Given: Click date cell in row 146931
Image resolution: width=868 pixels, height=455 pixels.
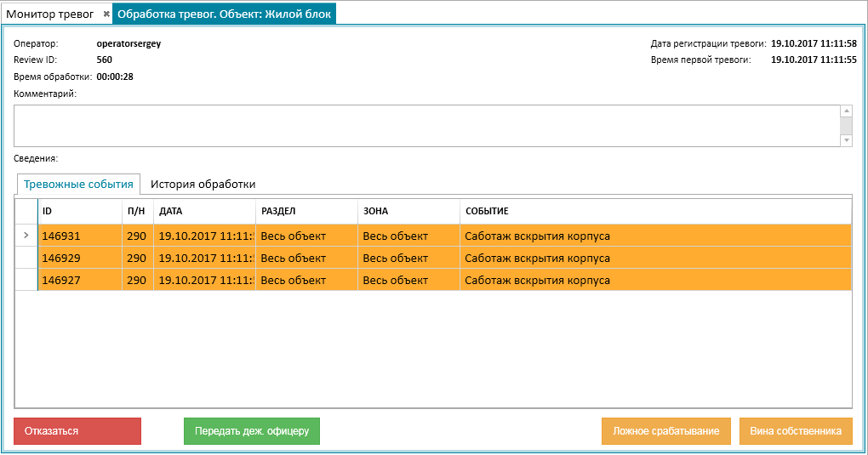Looking at the screenshot, I should click(x=205, y=236).
